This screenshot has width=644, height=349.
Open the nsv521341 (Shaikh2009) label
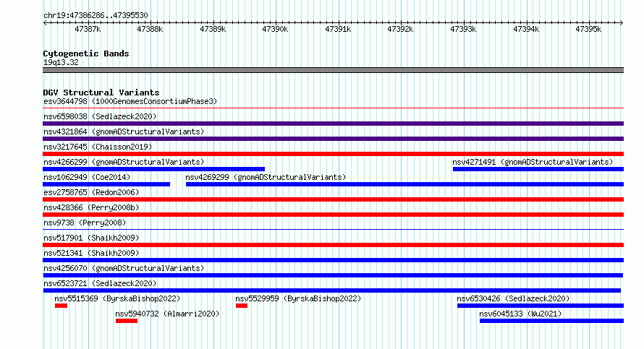tap(91, 253)
